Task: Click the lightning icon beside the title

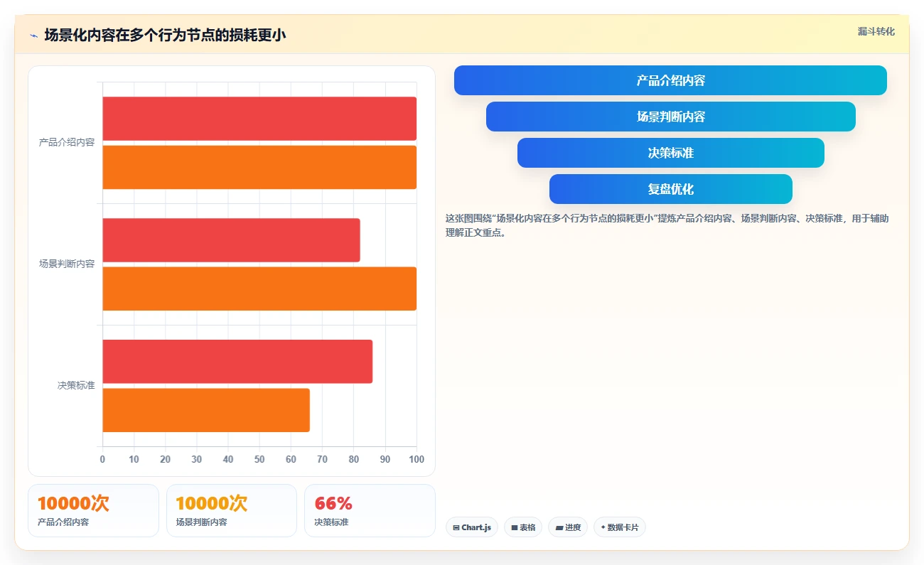Action: pyautogui.click(x=34, y=36)
